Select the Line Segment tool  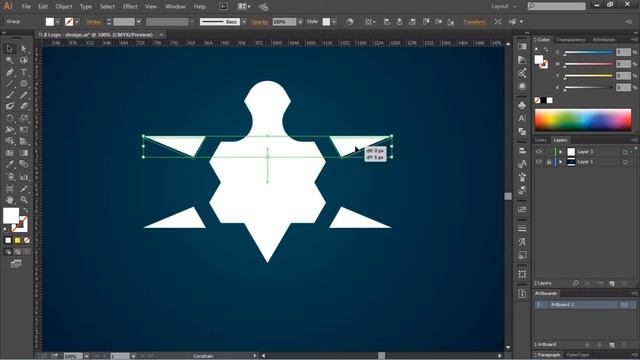10,84
